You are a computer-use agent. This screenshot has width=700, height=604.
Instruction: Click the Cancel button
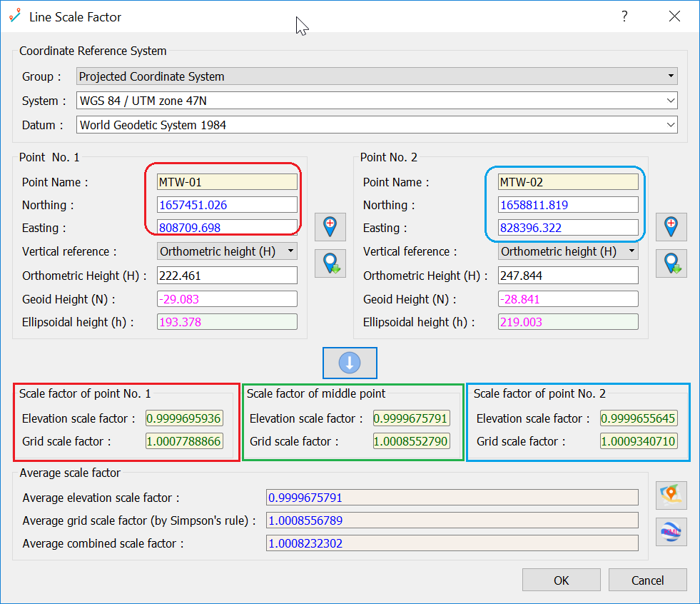(x=647, y=580)
